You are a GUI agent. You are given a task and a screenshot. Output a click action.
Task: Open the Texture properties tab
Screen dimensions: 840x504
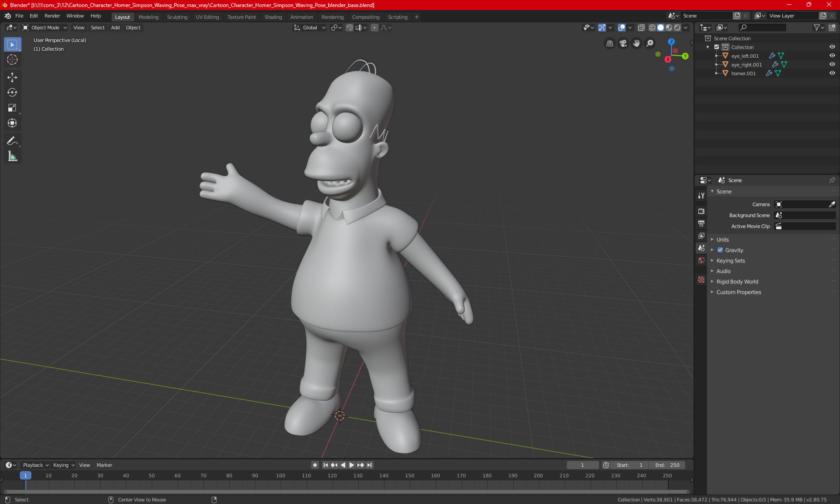701,280
